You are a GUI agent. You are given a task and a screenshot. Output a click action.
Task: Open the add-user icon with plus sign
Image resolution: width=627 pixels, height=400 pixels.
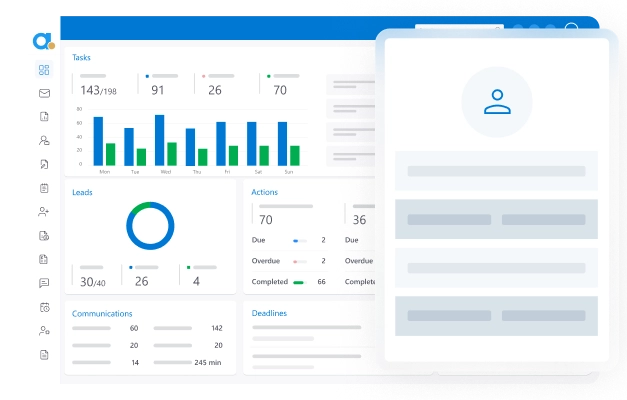click(44, 212)
